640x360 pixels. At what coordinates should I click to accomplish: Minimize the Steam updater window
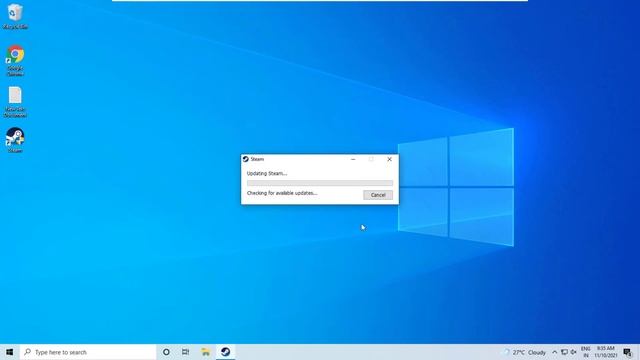tap(353, 159)
